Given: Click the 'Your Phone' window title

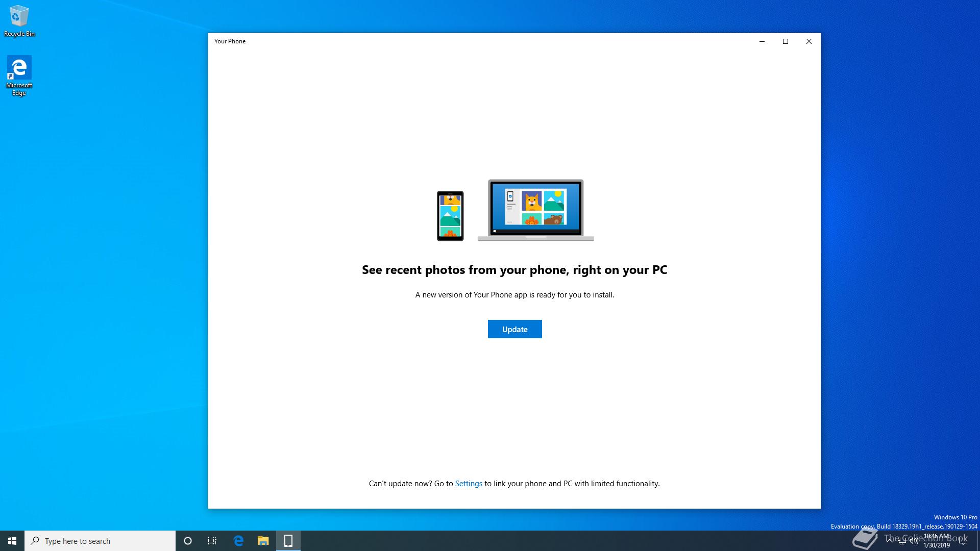Looking at the screenshot, I should [230, 41].
